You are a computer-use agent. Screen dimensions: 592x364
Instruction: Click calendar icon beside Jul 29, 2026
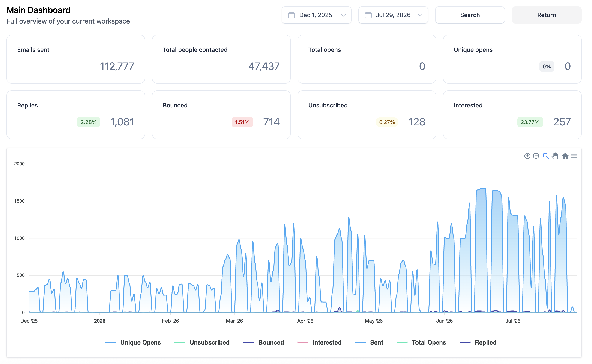point(368,15)
